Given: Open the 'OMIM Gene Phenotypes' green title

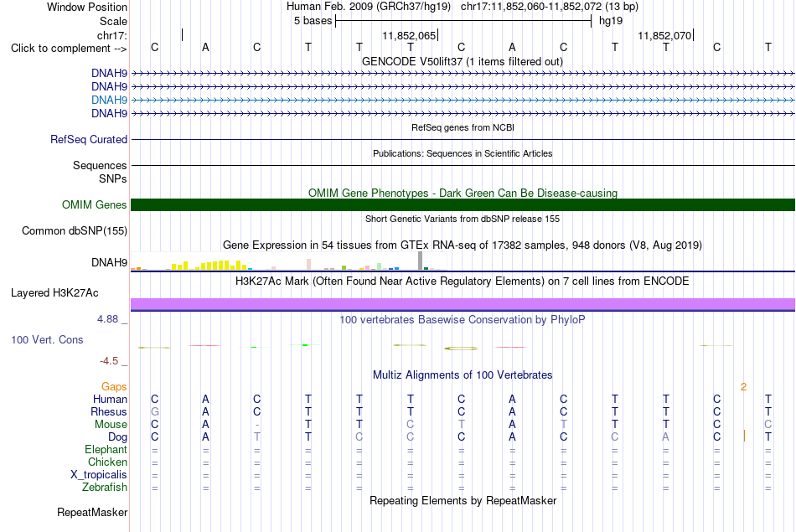Looking at the screenshot, I should (463, 193).
